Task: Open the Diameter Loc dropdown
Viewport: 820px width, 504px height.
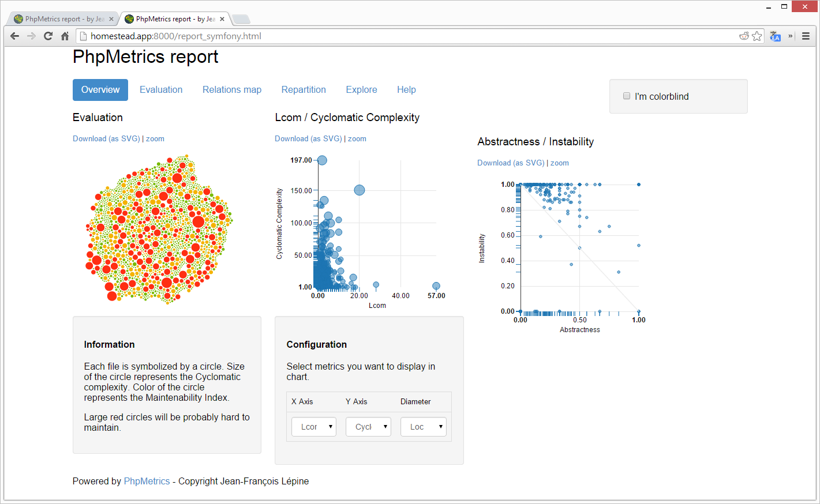Action: [423, 426]
